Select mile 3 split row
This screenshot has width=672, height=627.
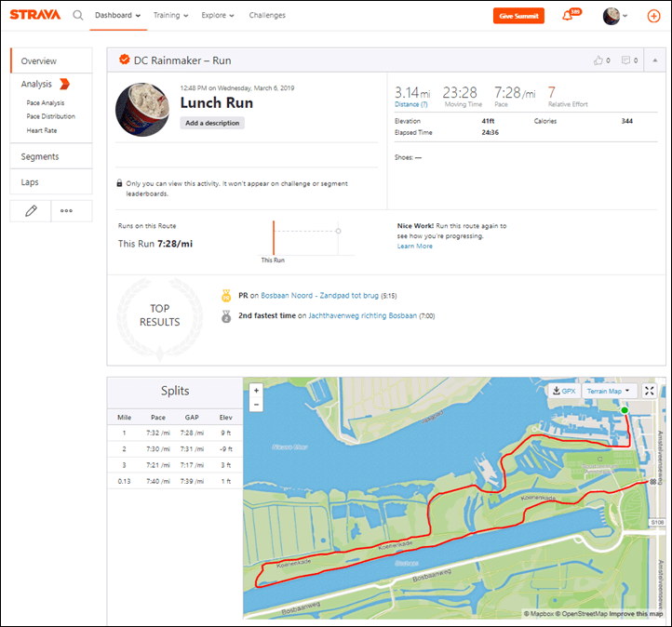(175, 465)
